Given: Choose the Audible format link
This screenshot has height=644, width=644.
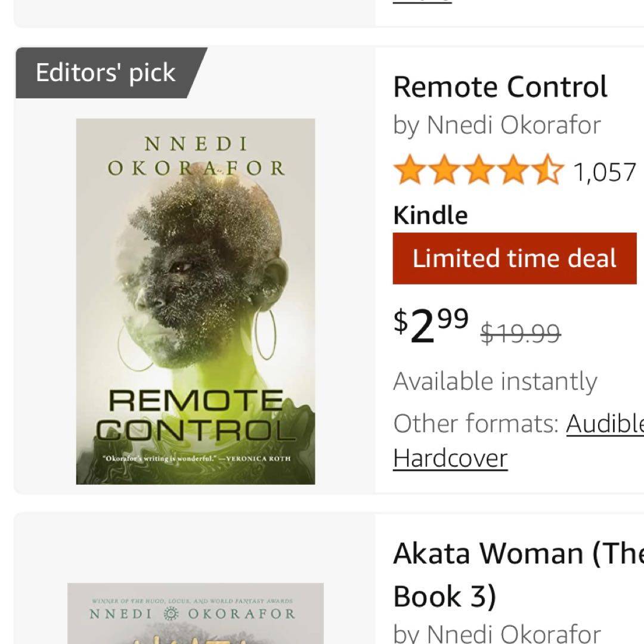Looking at the screenshot, I should [604, 424].
